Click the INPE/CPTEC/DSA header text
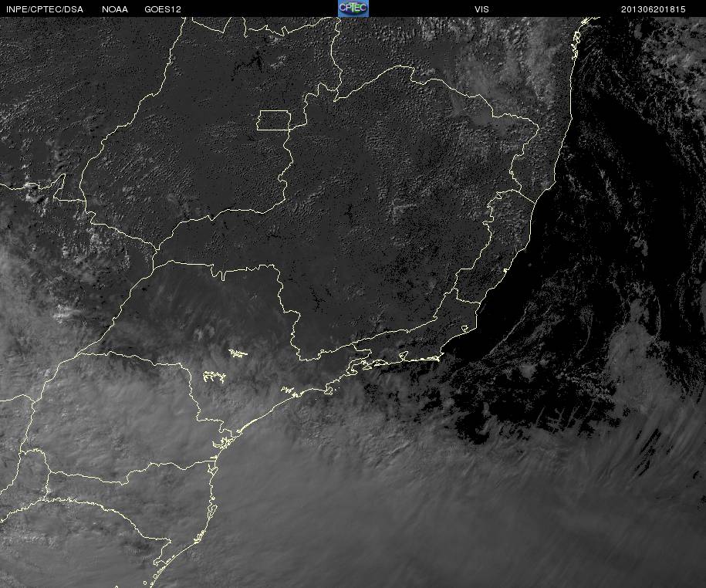The height and width of the screenshot is (588, 706). [x=44, y=9]
